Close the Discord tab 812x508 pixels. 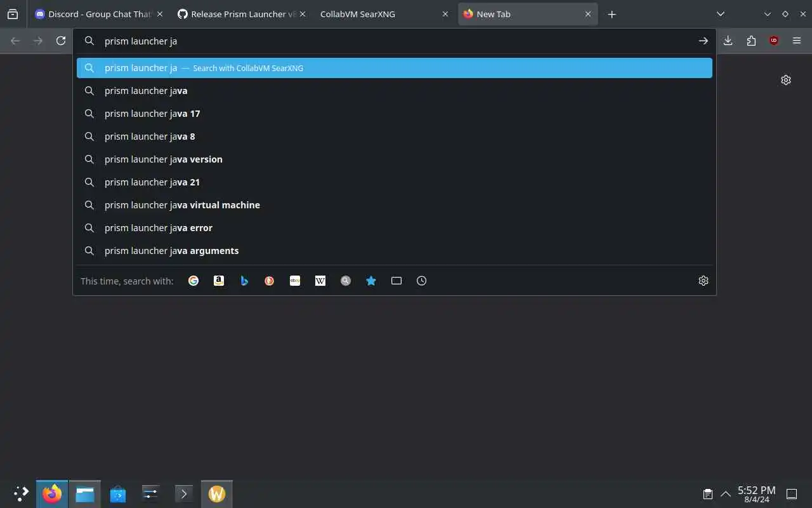pos(159,14)
